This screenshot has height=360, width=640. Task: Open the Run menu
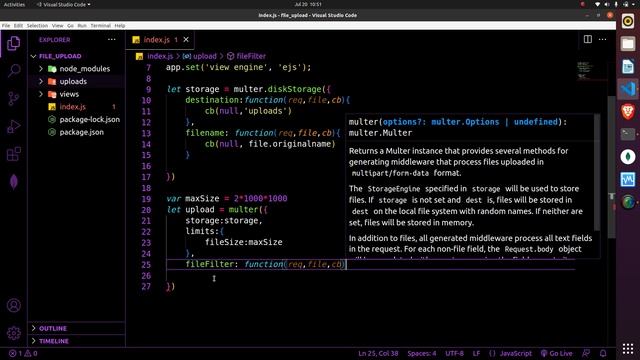click(x=82, y=25)
